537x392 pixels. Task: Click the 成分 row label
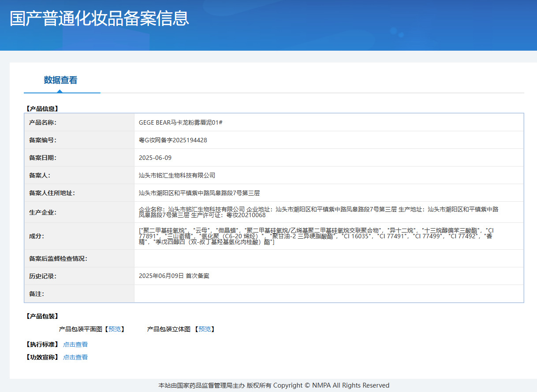point(37,236)
